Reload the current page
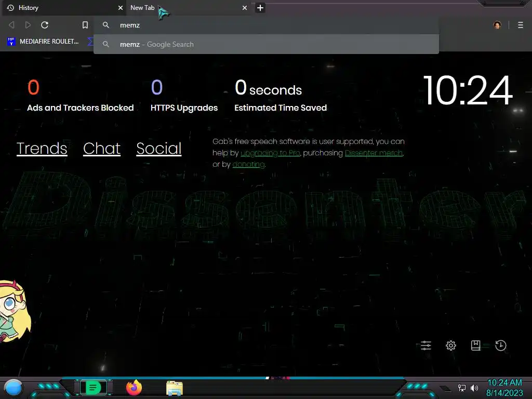 point(45,25)
